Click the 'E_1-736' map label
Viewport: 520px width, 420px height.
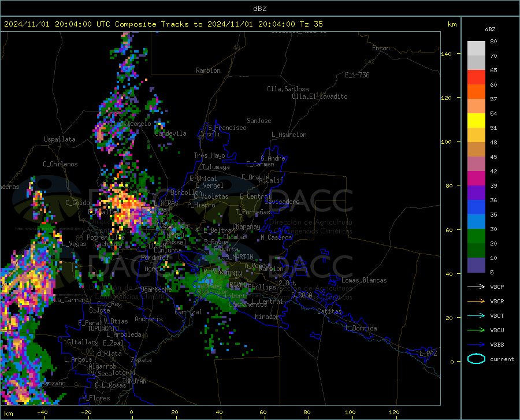[x=357, y=75]
